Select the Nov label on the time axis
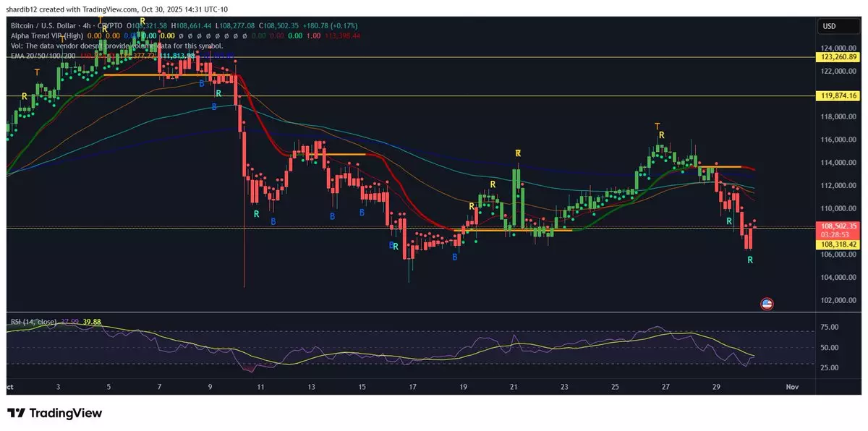The height and width of the screenshot is (431, 868). pos(791,388)
